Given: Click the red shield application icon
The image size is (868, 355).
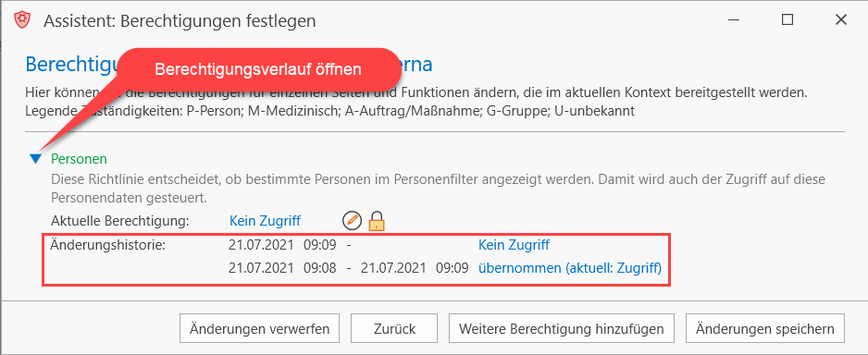Looking at the screenshot, I should click(21, 20).
